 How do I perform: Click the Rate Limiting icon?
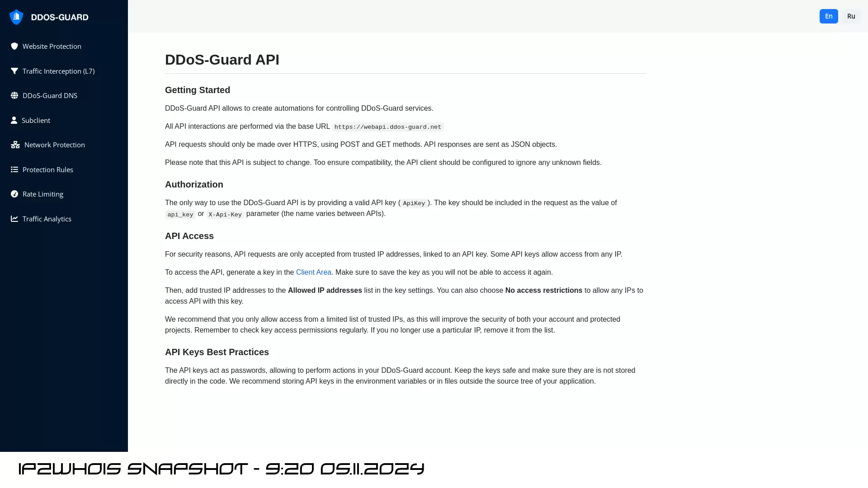click(14, 194)
